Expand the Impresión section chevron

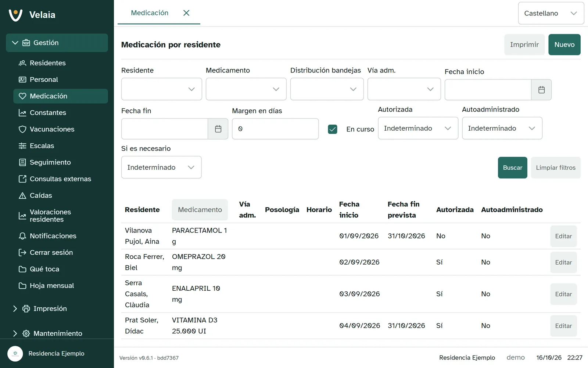(15, 308)
